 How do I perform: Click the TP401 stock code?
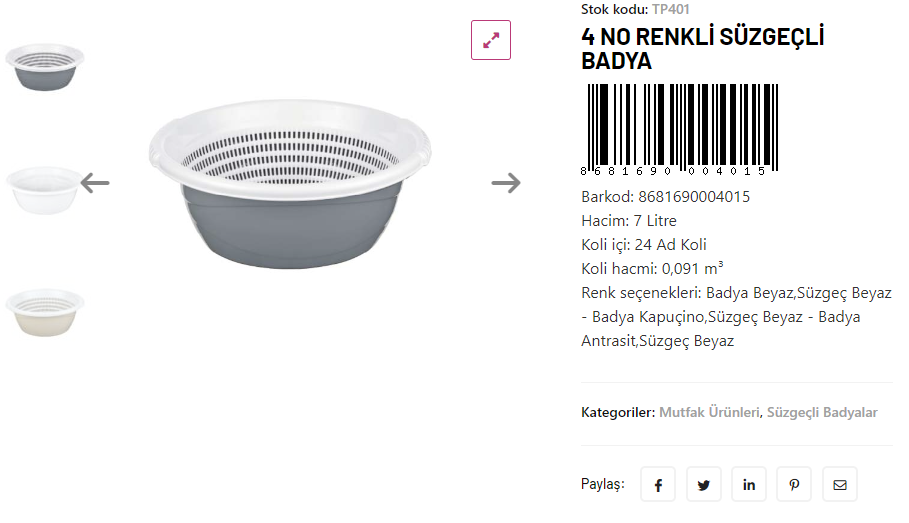671,9
